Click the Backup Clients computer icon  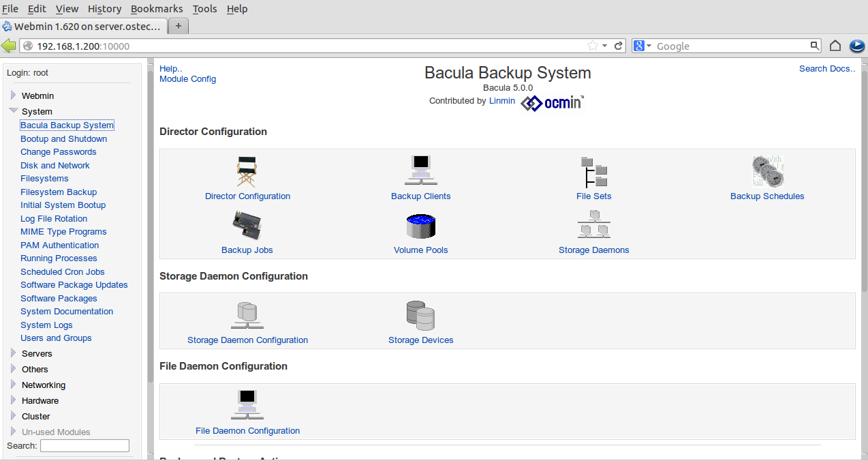pos(421,170)
